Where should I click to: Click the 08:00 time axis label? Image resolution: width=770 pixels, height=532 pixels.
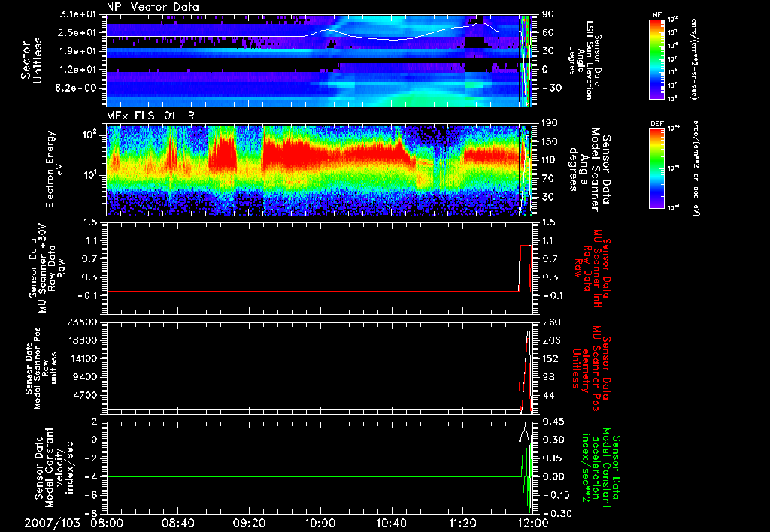[x=107, y=522]
